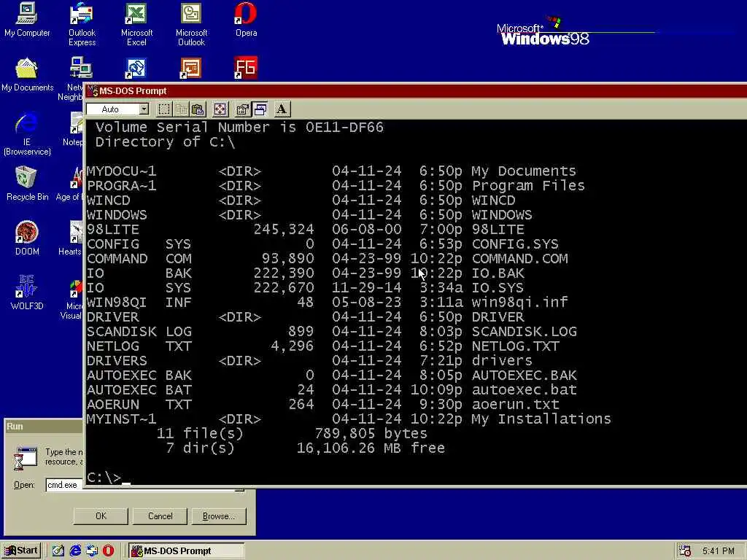Click the Program Files directory name
This screenshot has height=560, width=747.
528,186
